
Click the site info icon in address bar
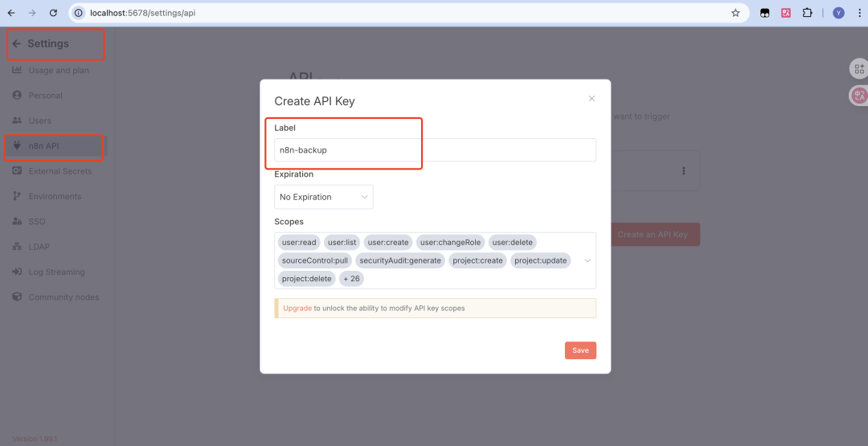[79, 13]
